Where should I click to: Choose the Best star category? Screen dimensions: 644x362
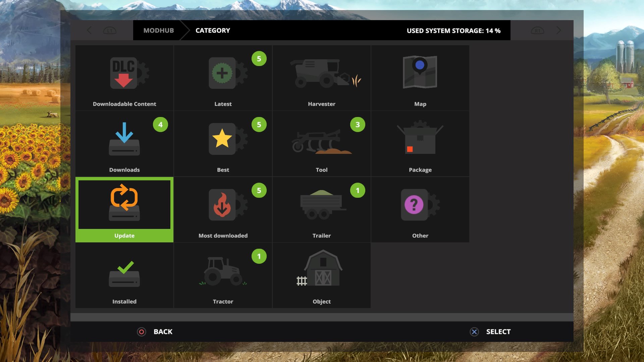[x=223, y=139]
